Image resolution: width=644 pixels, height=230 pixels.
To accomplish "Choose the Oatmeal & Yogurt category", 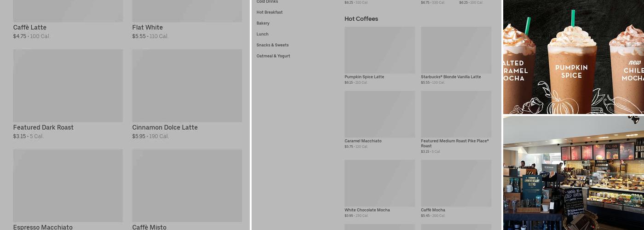I will (x=273, y=56).
